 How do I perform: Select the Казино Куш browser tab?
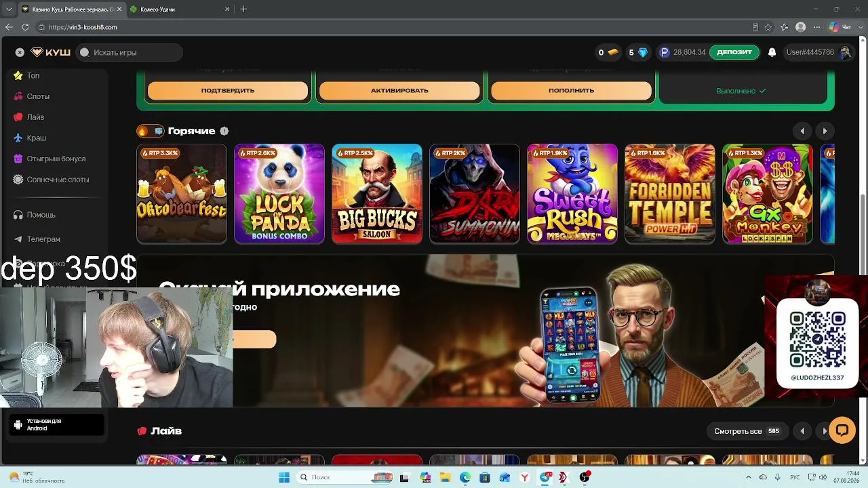coord(70,9)
